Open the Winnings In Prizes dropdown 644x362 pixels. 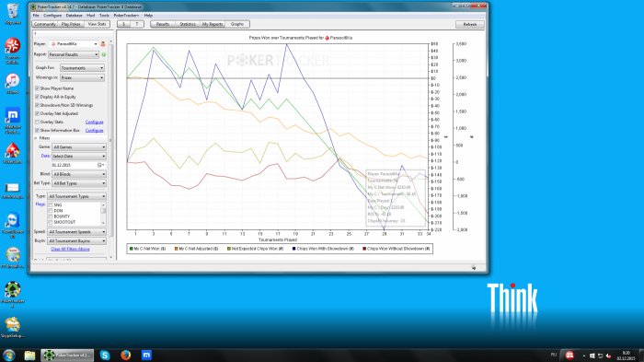[x=83, y=77]
